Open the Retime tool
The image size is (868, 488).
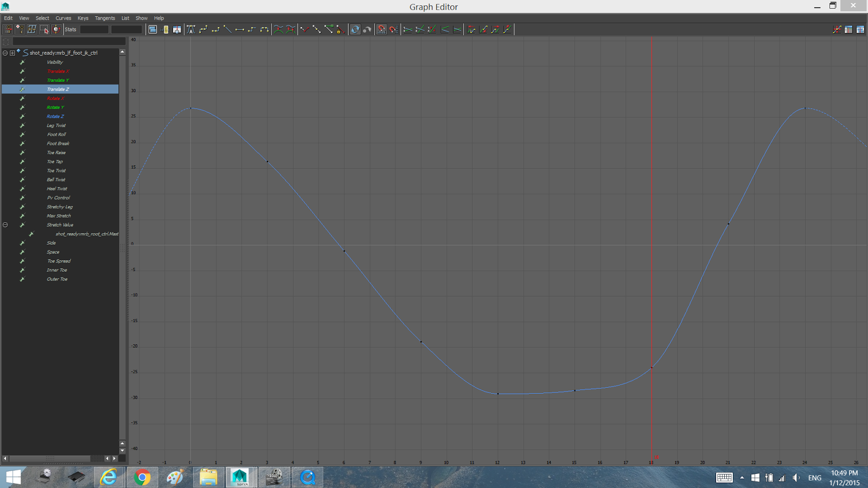[56, 29]
